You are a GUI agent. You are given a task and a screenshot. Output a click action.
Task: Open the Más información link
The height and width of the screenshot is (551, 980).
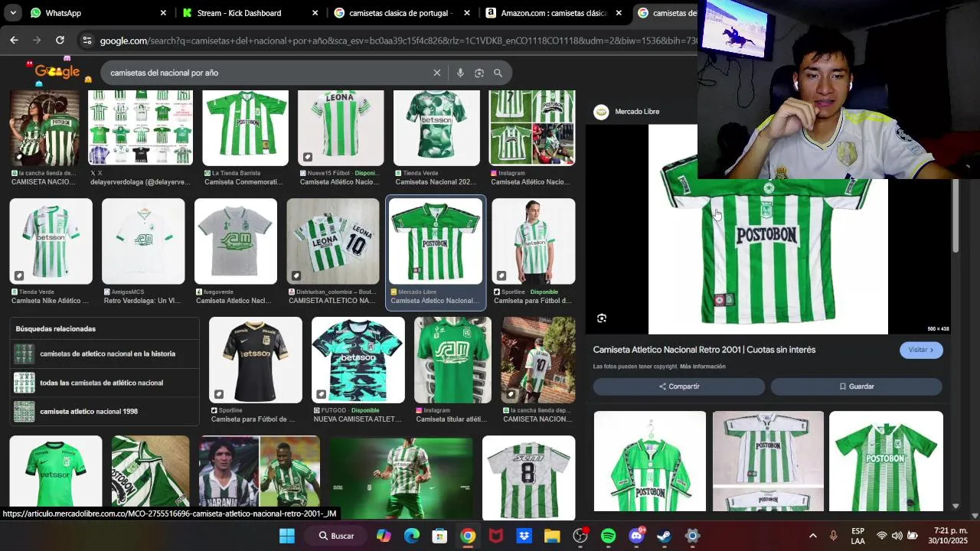tap(702, 367)
